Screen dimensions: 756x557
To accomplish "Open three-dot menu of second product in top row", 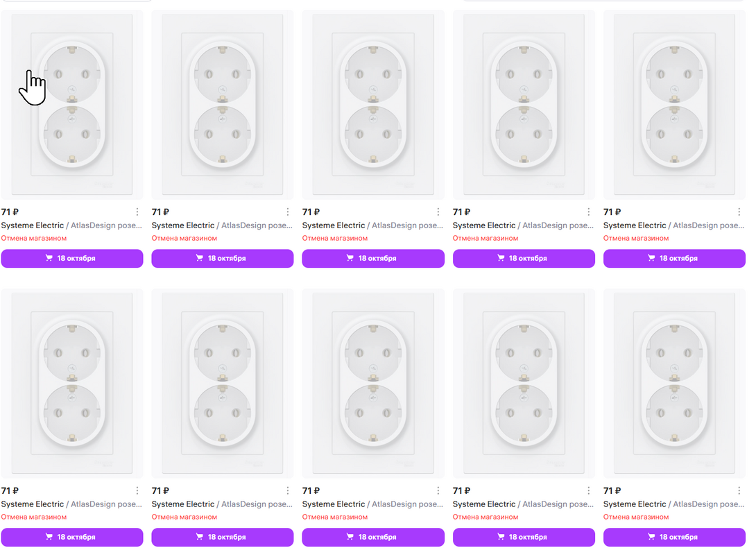I will click(x=288, y=212).
